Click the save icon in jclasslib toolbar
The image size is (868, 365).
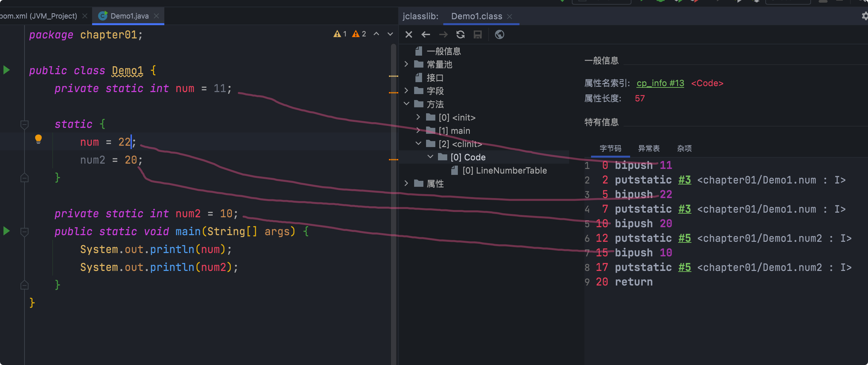point(477,34)
